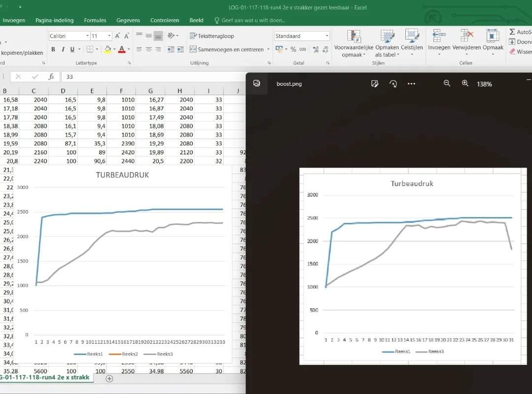Confirm the formula bar entry checkmark
Image resolution: width=532 pixels, height=394 pixels.
click(34, 77)
